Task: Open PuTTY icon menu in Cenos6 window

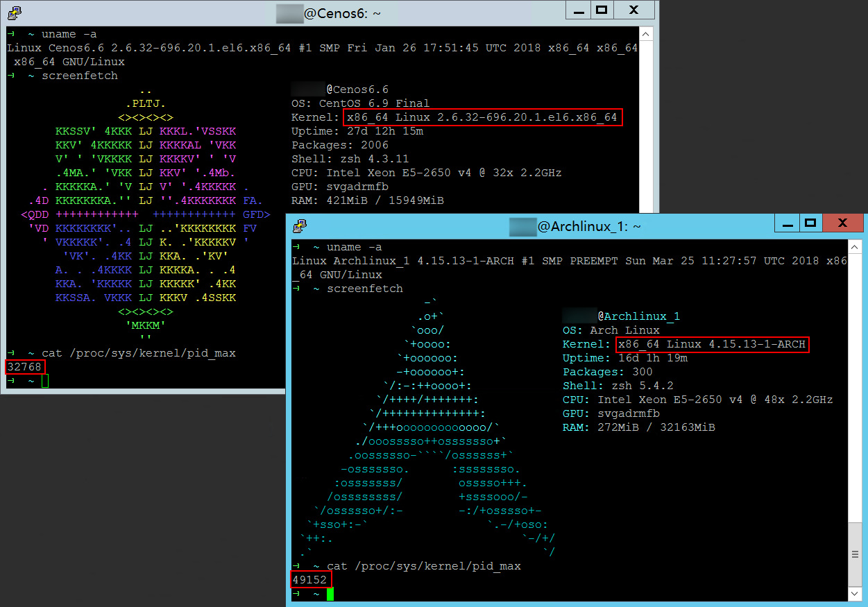Action: (14, 12)
